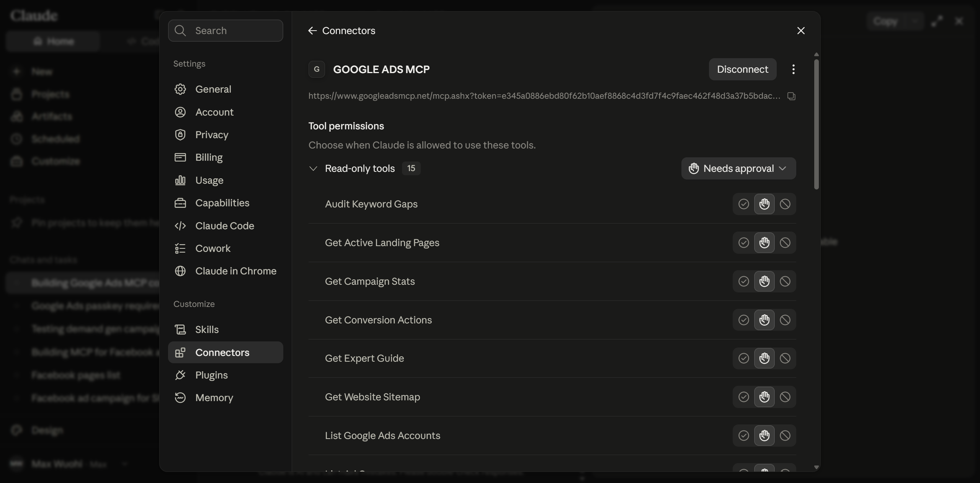
Task: Open the Needs approval dropdown for read-only tools
Action: point(738,168)
